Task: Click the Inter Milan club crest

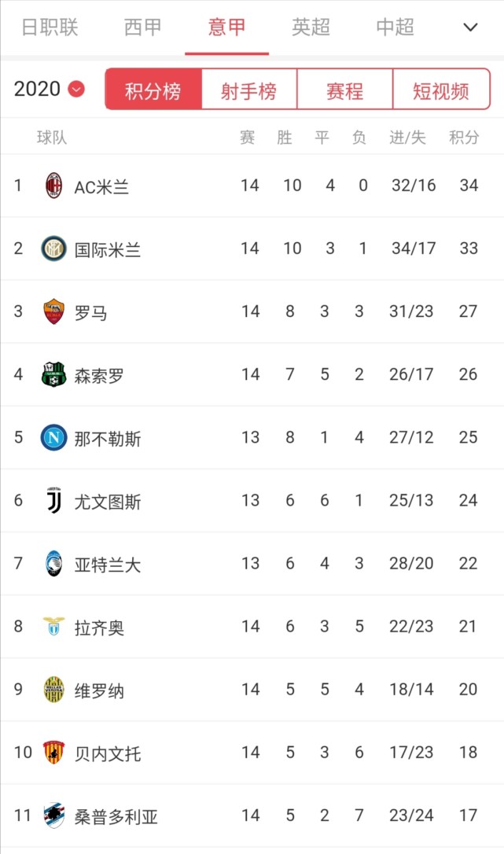Action: click(53, 248)
